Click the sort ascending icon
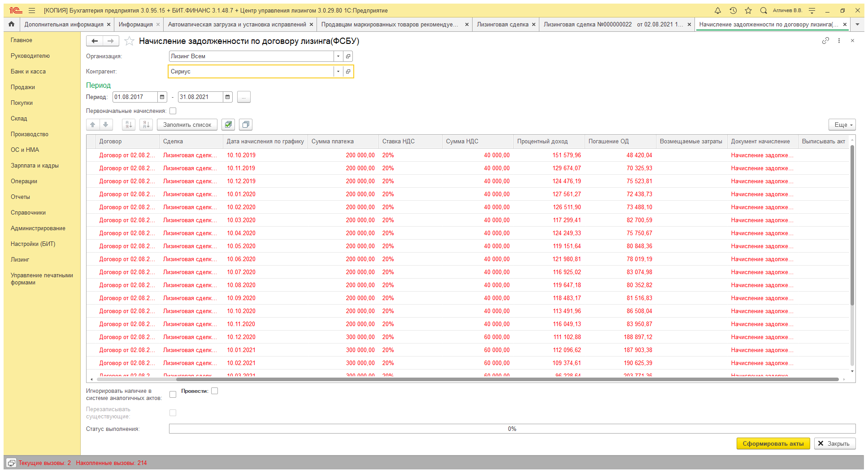868x473 pixels. 129,125
